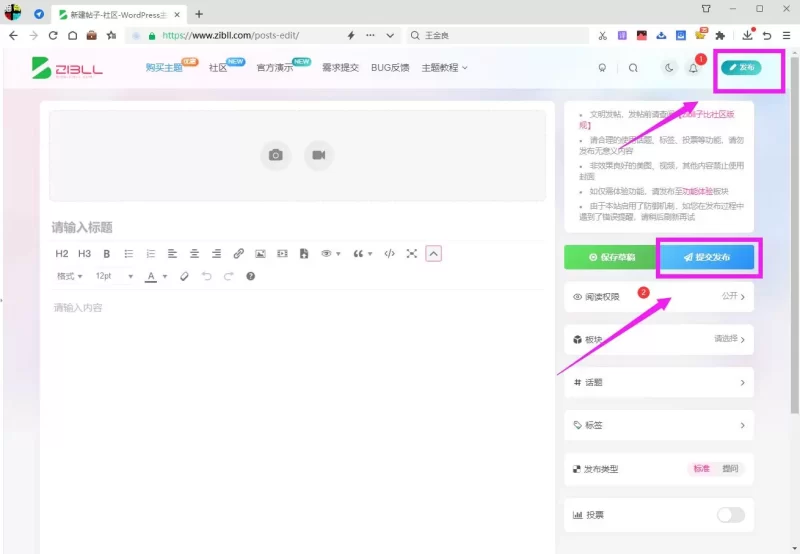Enable the 投票 voting switch
The width and height of the screenshot is (800, 554).
click(731, 515)
